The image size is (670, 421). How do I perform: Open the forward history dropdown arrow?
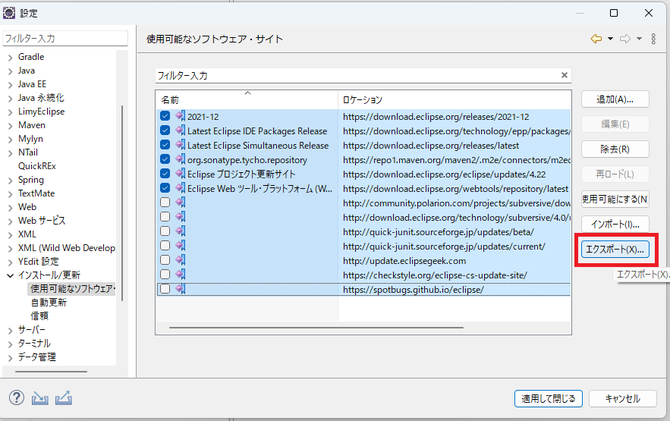coord(639,39)
